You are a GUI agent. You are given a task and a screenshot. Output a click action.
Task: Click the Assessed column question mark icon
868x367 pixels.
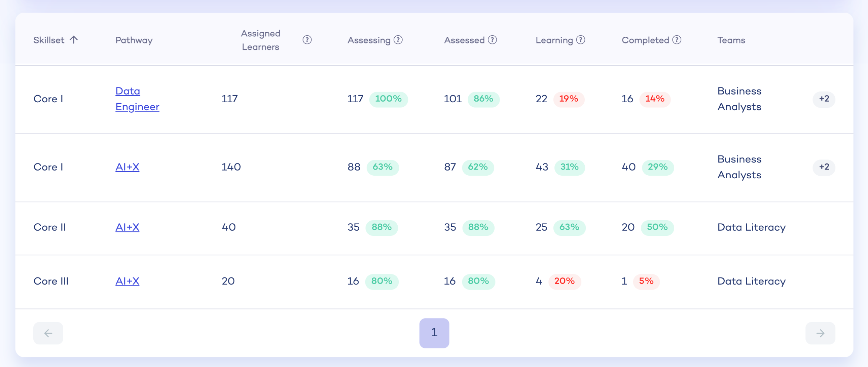pyautogui.click(x=492, y=40)
